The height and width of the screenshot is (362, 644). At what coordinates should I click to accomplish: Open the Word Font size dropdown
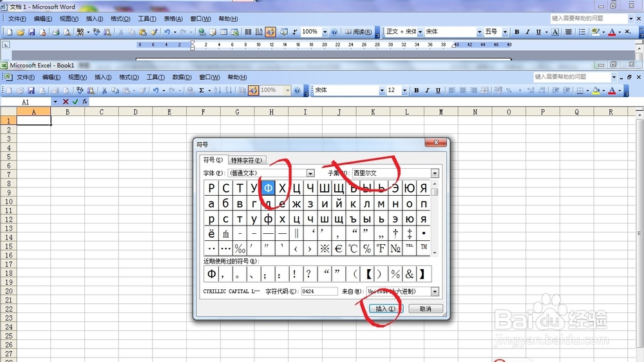point(505,32)
